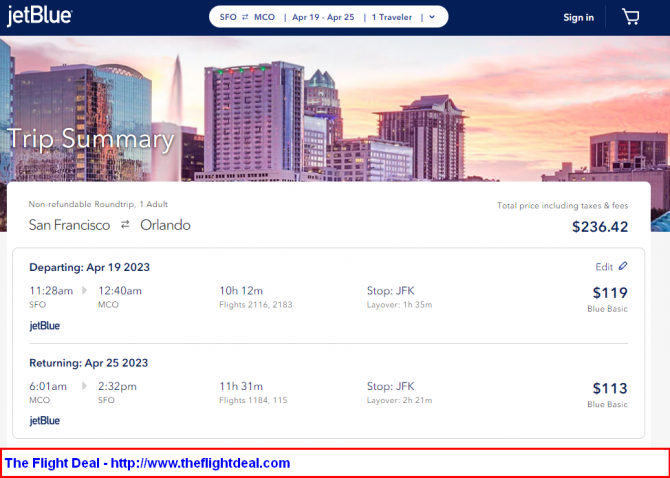Click the swap arrows between San Francisco and Orlando
The height and width of the screenshot is (478, 670).
[125, 224]
